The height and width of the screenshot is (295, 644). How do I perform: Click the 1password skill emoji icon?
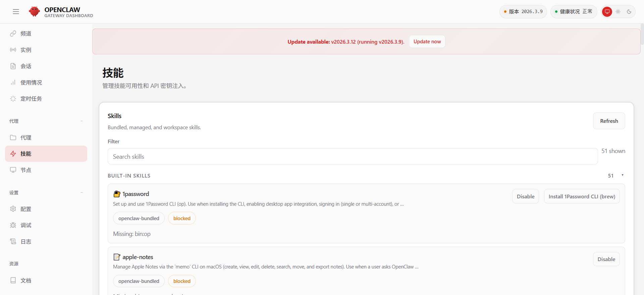coord(117,194)
